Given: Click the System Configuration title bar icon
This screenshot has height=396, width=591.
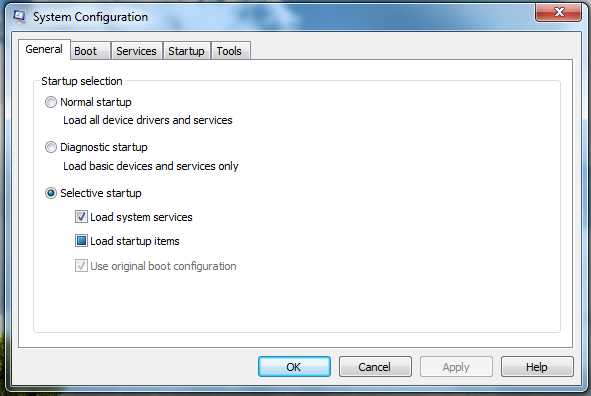Looking at the screenshot, I should 19,17.
